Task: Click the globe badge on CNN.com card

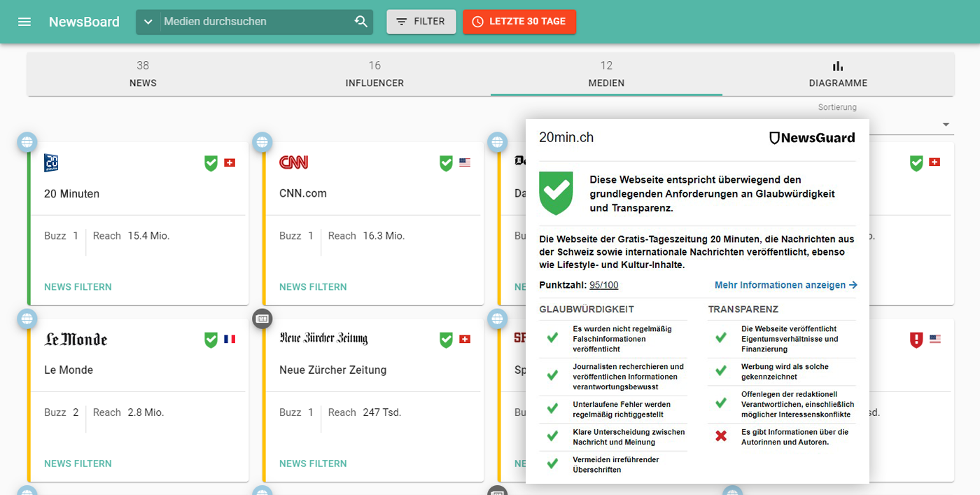Action: pos(262,141)
